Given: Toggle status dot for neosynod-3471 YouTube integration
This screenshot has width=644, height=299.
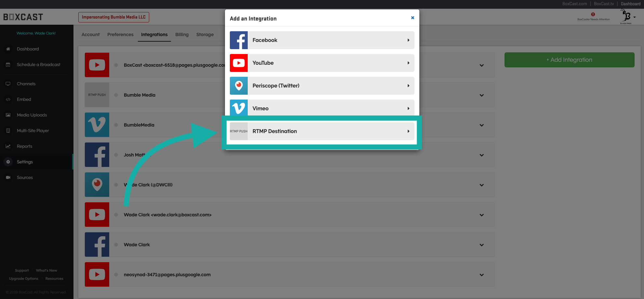Looking at the screenshot, I should click(x=116, y=275).
